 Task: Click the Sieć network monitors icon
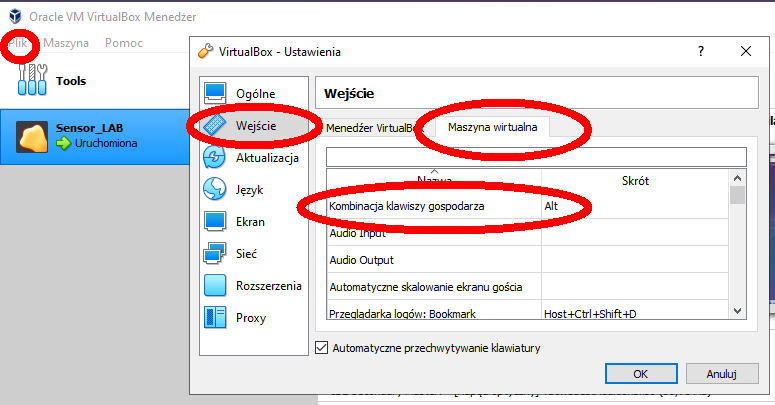pyautogui.click(x=215, y=253)
